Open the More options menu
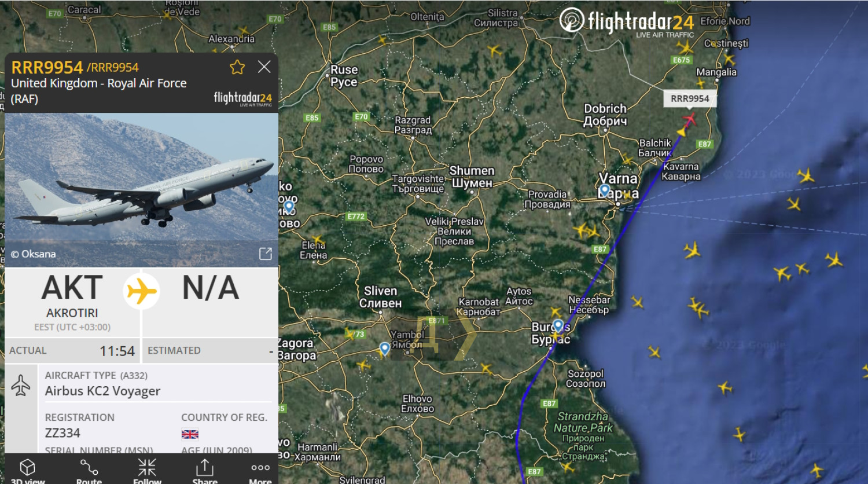The image size is (868, 484). (x=260, y=471)
